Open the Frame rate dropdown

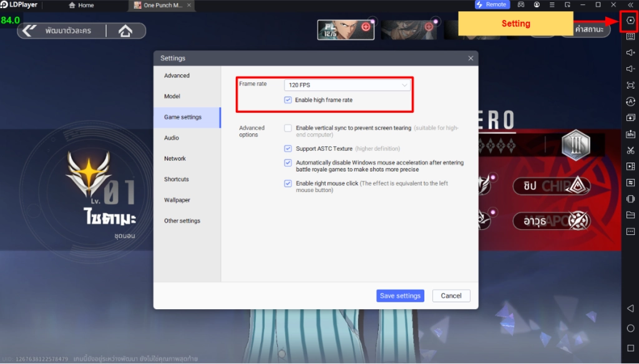[348, 85]
